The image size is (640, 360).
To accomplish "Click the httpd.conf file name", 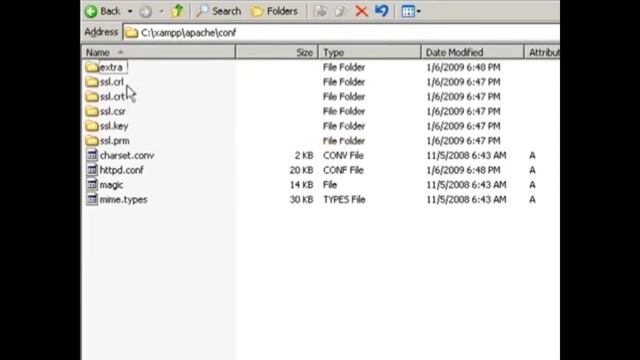I will [x=122, y=170].
